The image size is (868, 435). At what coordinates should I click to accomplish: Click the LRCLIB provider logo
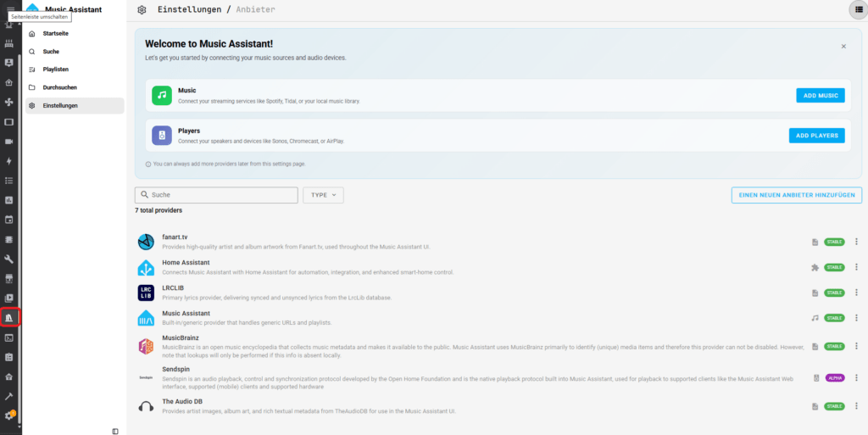(146, 293)
